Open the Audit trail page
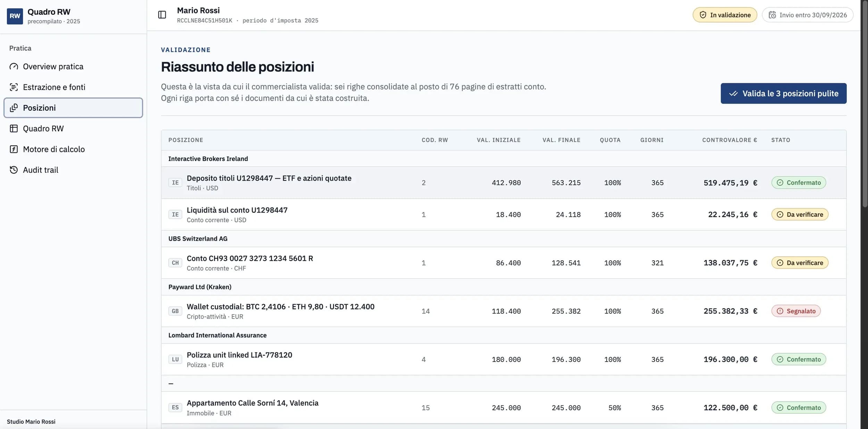The width and height of the screenshot is (868, 429). [73, 170]
